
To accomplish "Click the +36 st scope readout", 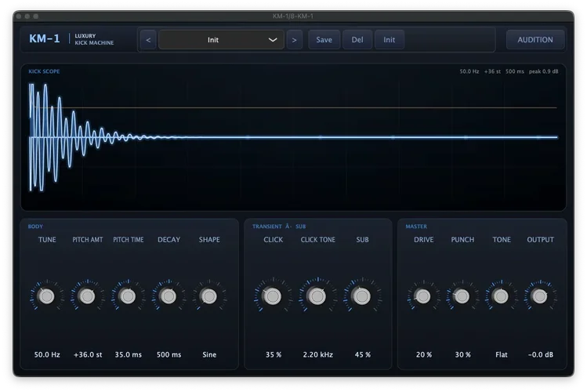I will pyautogui.click(x=492, y=71).
